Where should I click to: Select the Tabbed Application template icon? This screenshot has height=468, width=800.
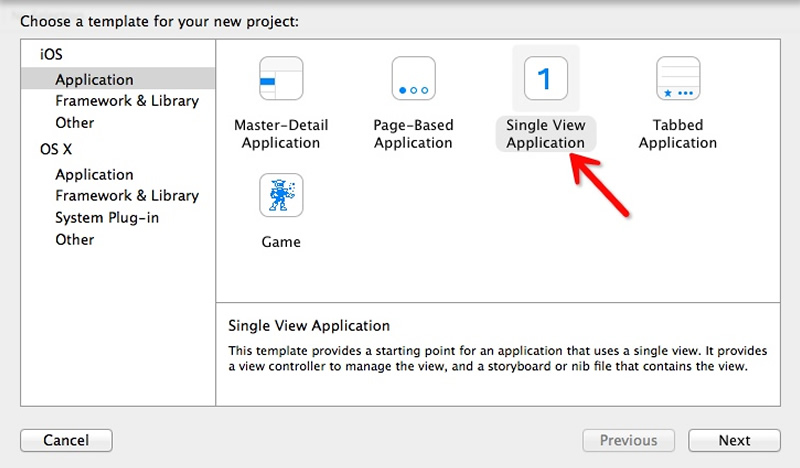(x=678, y=79)
